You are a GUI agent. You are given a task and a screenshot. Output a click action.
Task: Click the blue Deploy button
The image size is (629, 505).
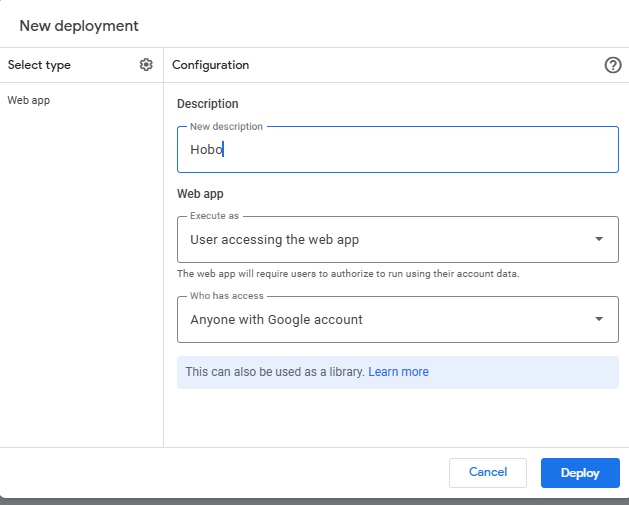point(580,472)
